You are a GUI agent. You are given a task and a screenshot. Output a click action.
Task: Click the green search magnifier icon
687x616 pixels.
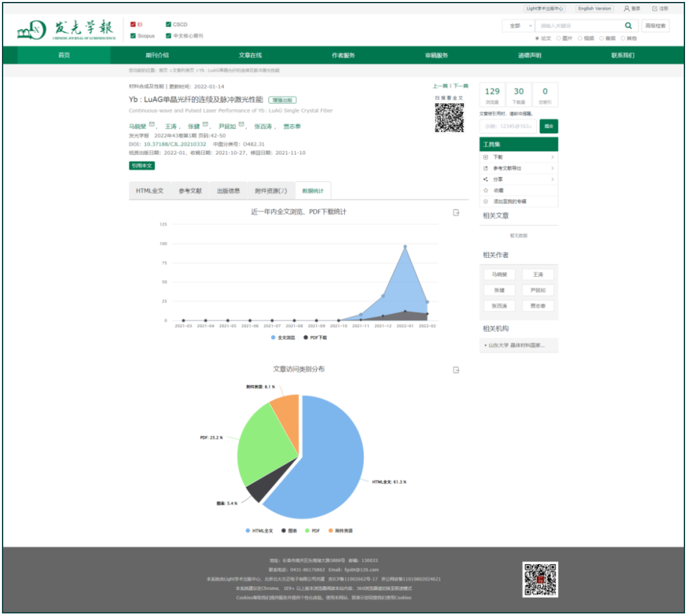pos(627,26)
